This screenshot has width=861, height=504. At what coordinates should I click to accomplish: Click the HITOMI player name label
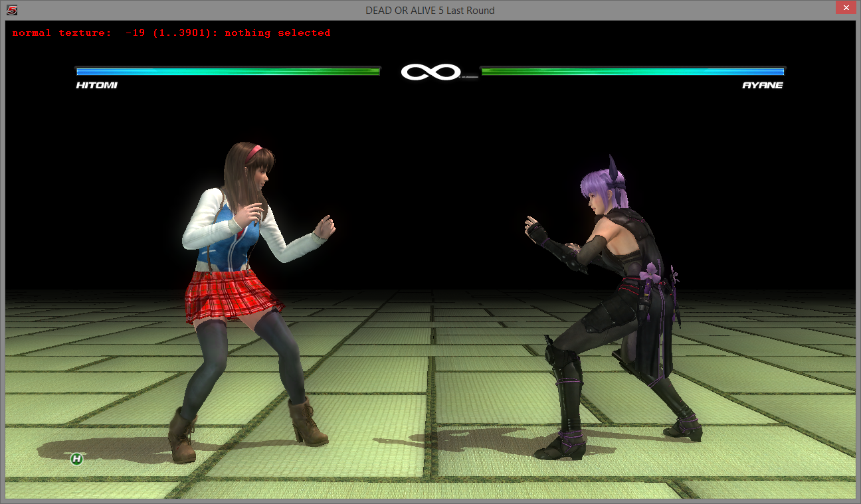(96, 86)
